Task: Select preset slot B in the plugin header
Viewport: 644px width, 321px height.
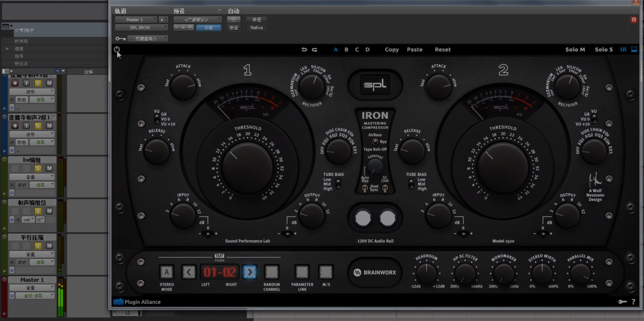Action: click(346, 49)
